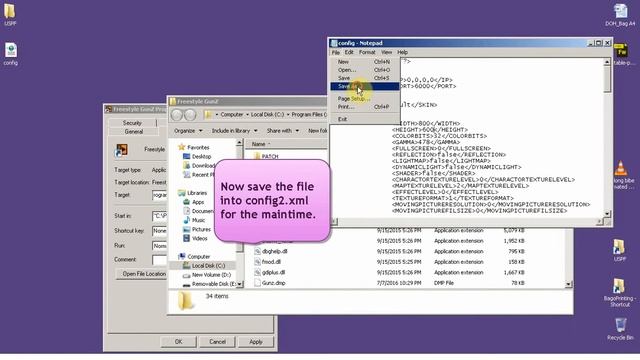Viewport: 640px width, 360px height.
Task: Choose New from File menu
Action: (364, 62)
